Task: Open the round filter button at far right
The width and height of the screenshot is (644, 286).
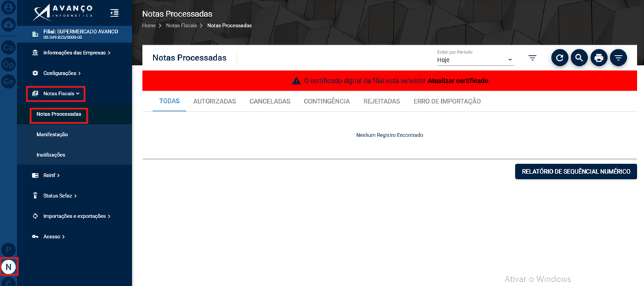Action: (619, 58)
